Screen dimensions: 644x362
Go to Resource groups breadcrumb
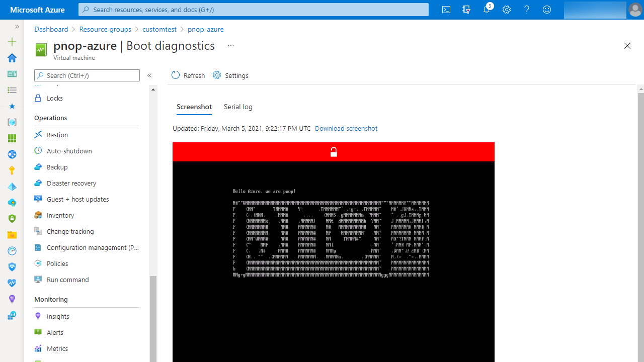105,29
